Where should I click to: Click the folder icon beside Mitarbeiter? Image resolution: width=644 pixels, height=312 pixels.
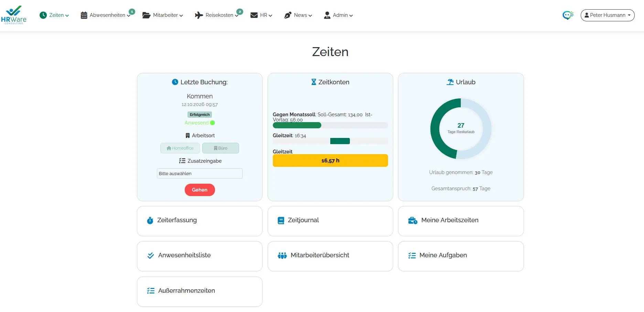point(146,15)
